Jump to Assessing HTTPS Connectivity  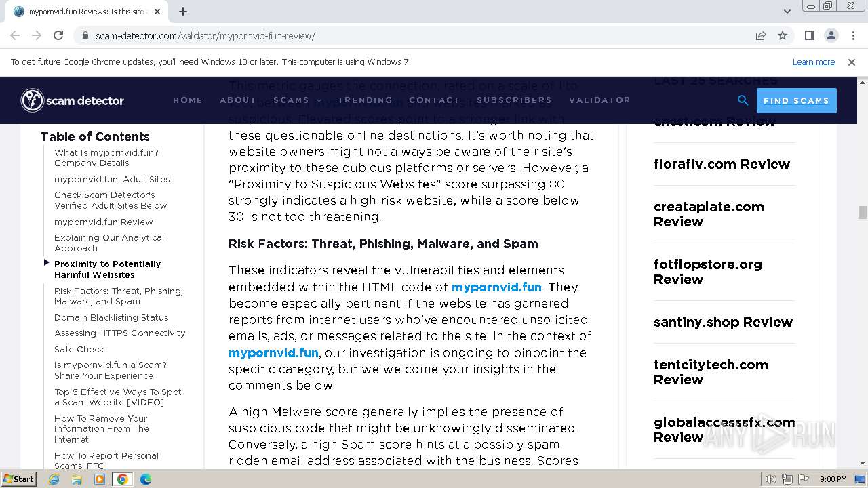tap(120, 333)
